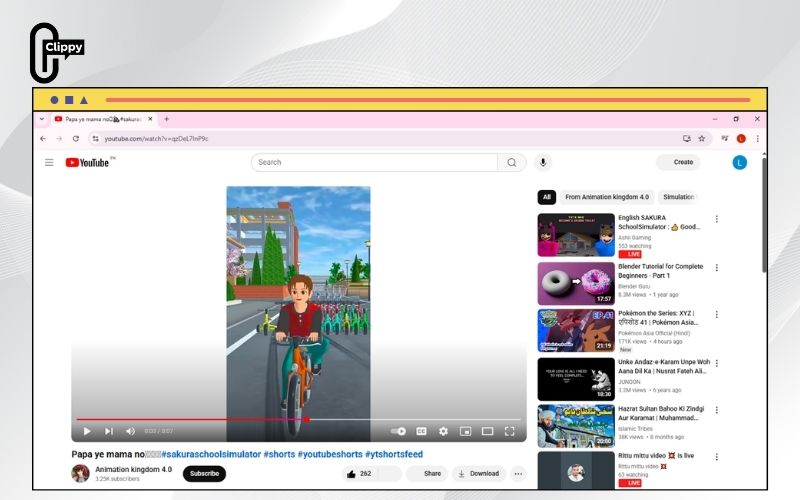Click the #shorts hashtag

[x=279, y=454]
